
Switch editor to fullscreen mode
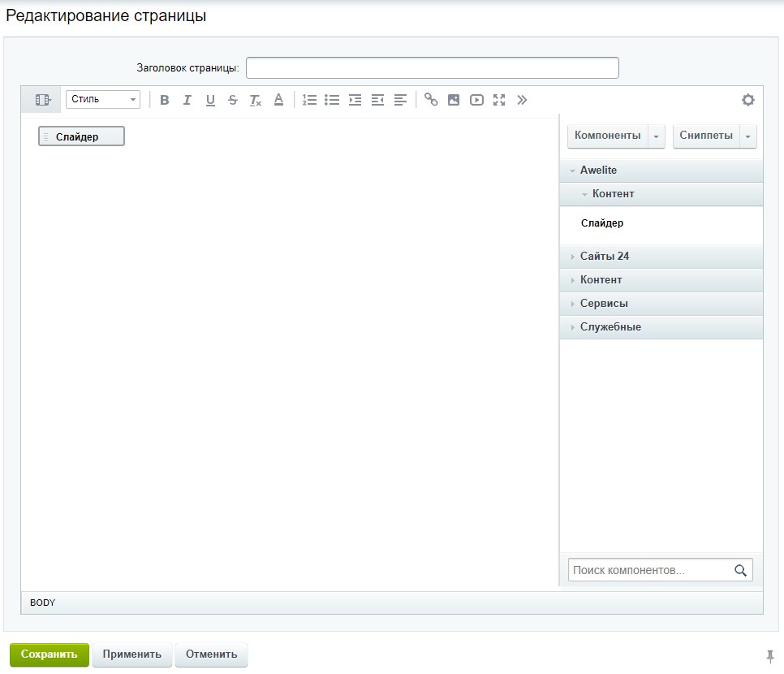tap(499, 100)
